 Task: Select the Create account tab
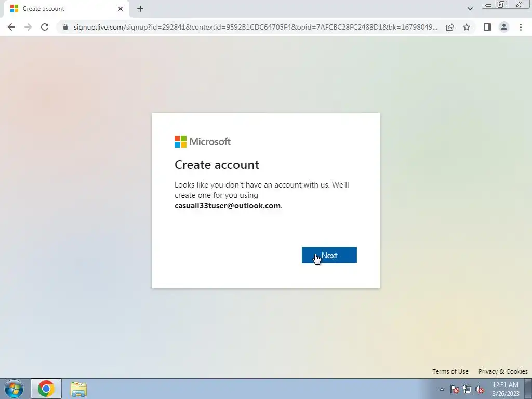[66, 9]
